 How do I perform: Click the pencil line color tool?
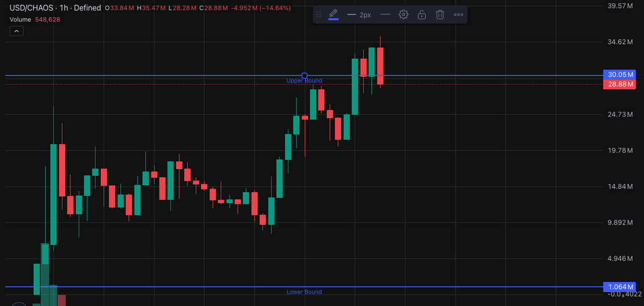pos(333,14)
